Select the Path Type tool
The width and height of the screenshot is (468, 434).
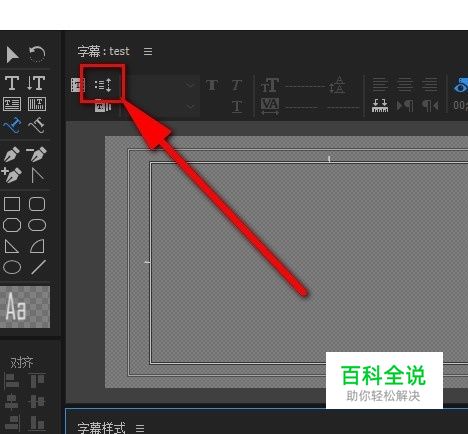12,125
